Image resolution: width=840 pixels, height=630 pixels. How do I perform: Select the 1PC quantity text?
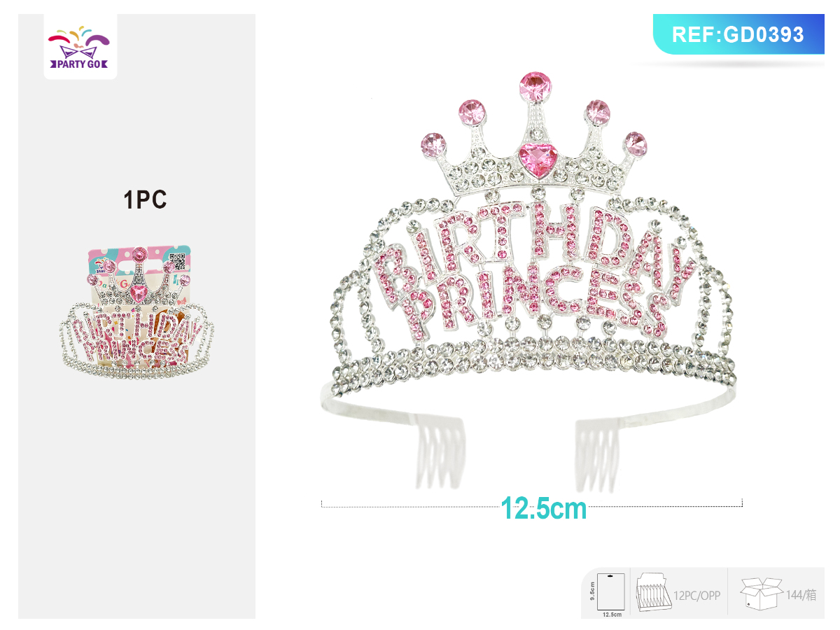145,200
